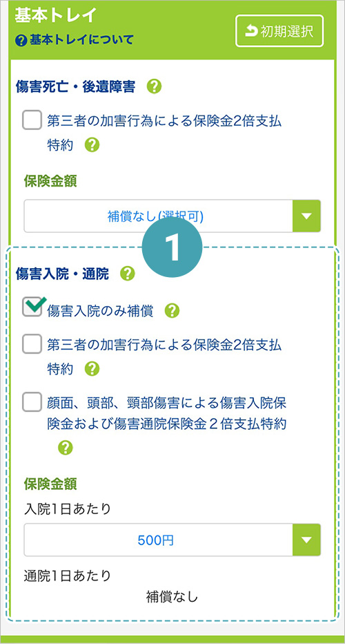Click the help icon beside 傷害死亡・後遺障害
This screenshot has width=345, height=644.
pos(155,86)
